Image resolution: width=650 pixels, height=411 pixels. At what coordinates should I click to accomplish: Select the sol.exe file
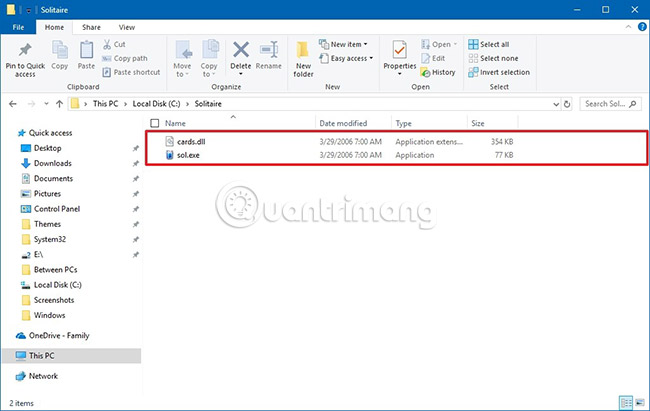tap(188, 155)
